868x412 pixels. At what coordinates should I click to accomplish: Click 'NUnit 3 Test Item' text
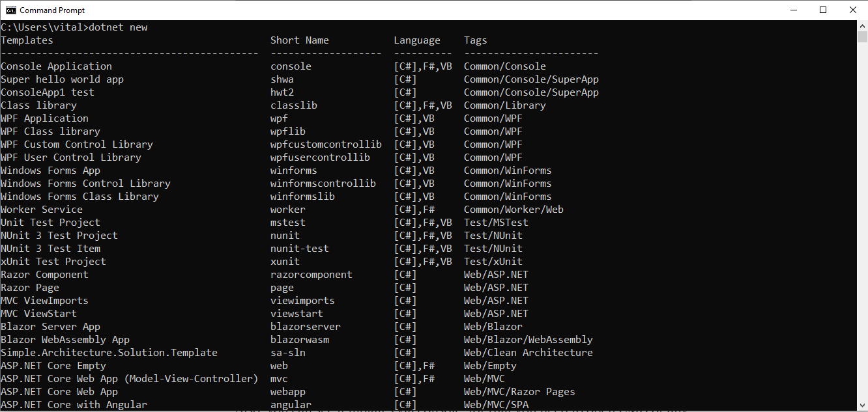pos(50,249)
